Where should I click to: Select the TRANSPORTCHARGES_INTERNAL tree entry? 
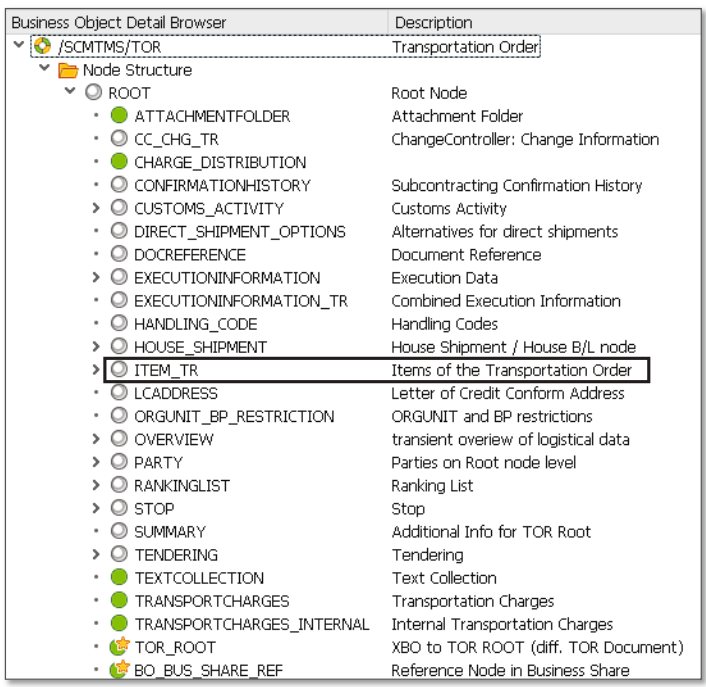coord(251,624)
